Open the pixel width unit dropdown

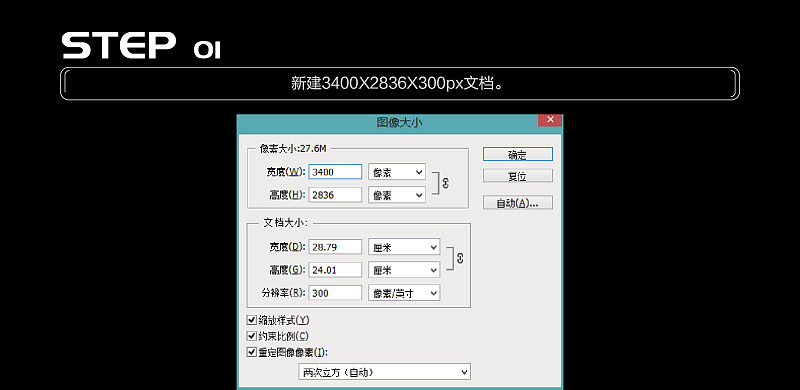[397, 172]
